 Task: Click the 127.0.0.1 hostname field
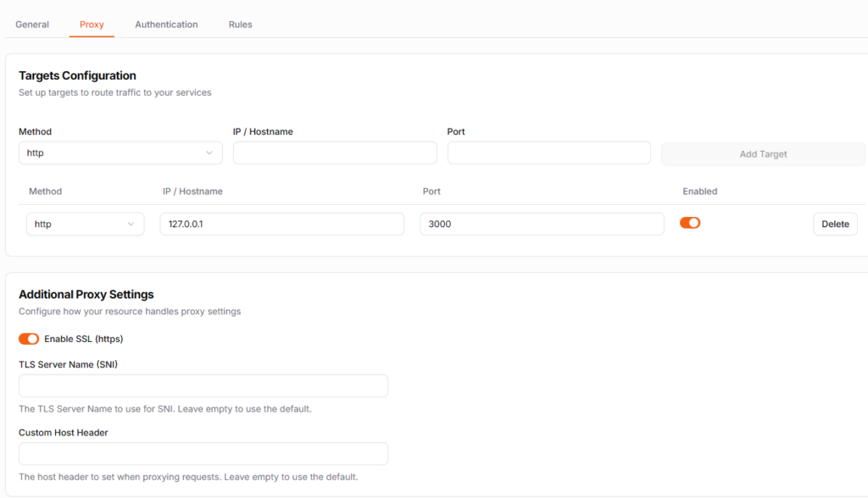[281, 224]
